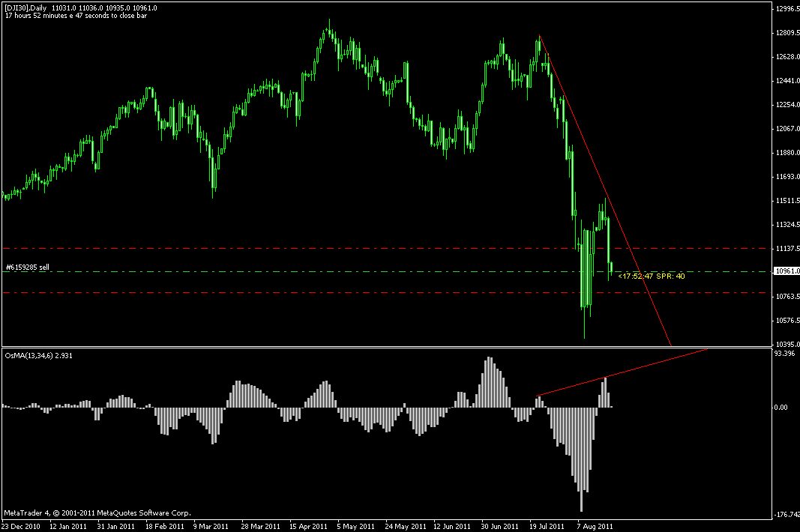This screenshot has width=800, height=532.
Task: Click the 12628.0 price axis label
Action: tap(787, 57)
